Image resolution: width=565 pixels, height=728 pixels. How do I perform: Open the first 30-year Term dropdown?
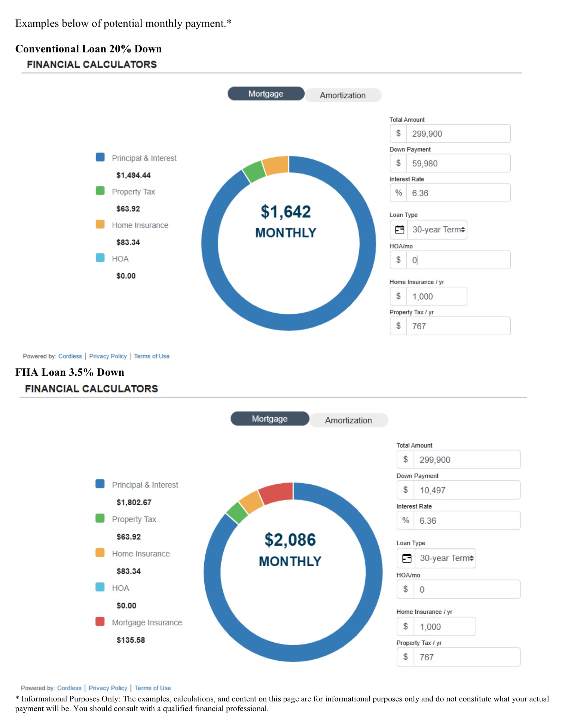(x=437, y=230)
